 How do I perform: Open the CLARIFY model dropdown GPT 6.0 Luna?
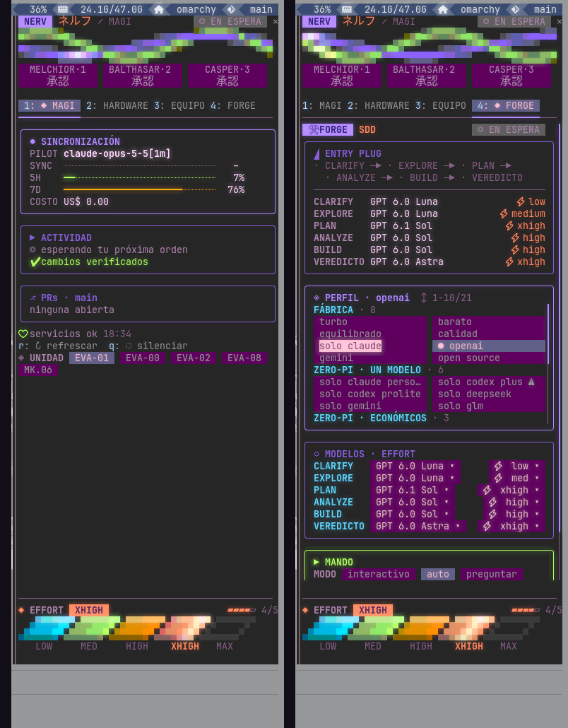point(415,466)
